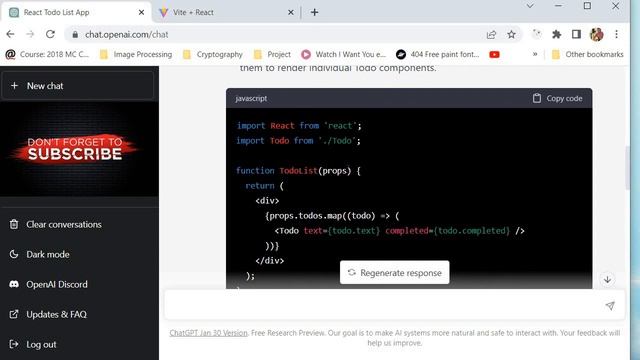Image resolution: width=640 pixels, height=360 pixels.
Task: Click the 'javascript' code block label
Action: 251,98
